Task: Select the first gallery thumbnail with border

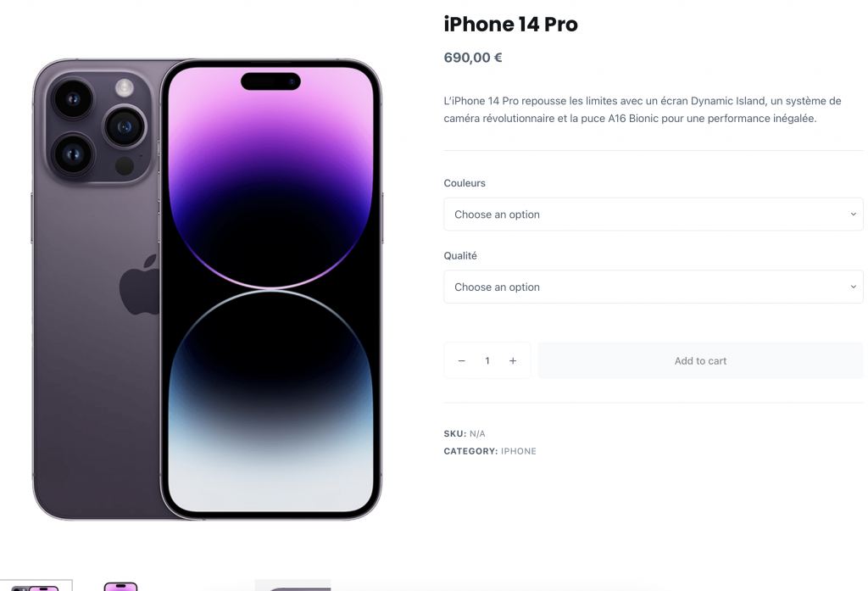Action: point(36,585)
